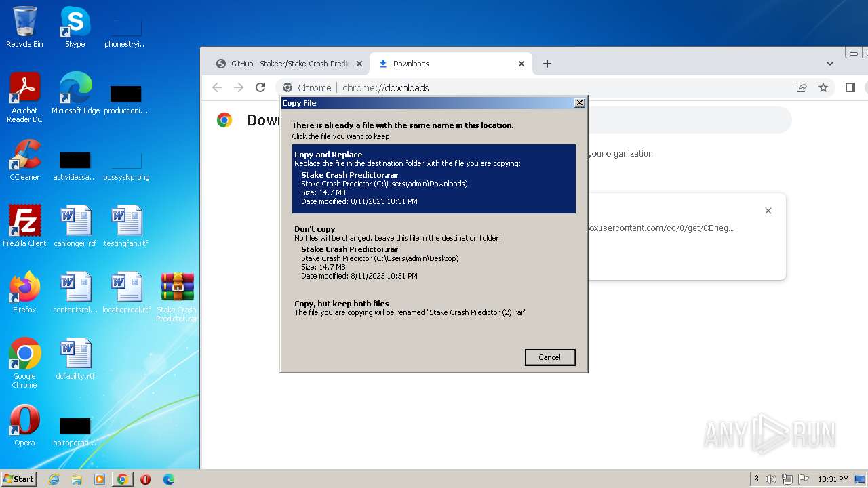Expand Chrome's tab search chevron
This screenshot has width=868, height=488.
[830, 64]
